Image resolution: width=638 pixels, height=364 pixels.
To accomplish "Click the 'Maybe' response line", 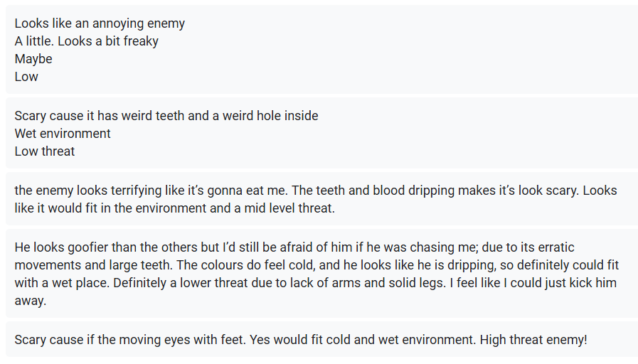I will [33, 59].
